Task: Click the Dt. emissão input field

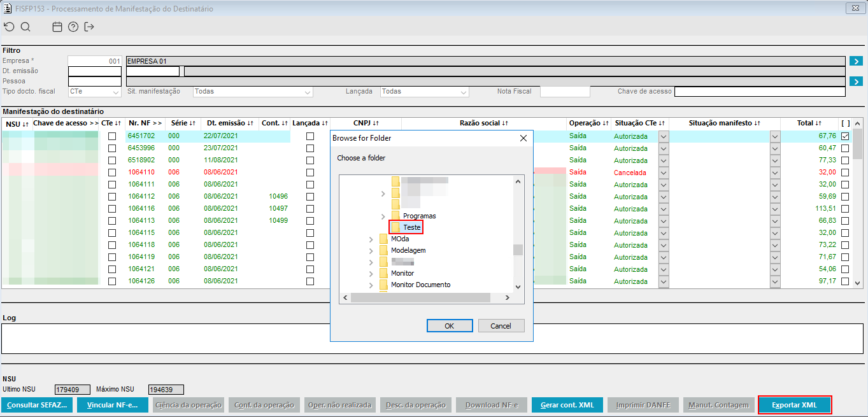Action: point(94,71)
